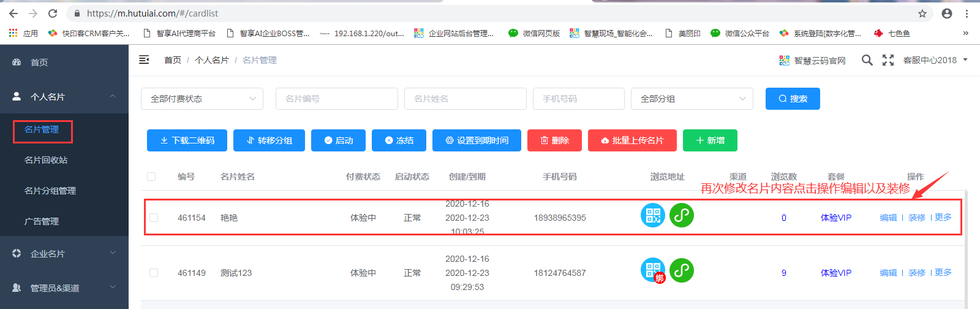The height and width of the screenshot is (309, 980).
Task: Tick the checkbox for card 461149 测试123
Action: (x=154, y=273)
